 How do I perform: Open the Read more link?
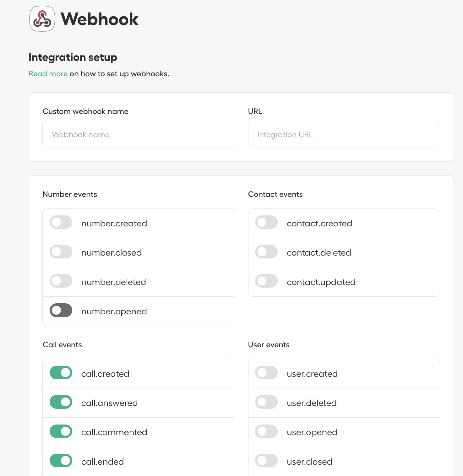(x=48, y=74)
